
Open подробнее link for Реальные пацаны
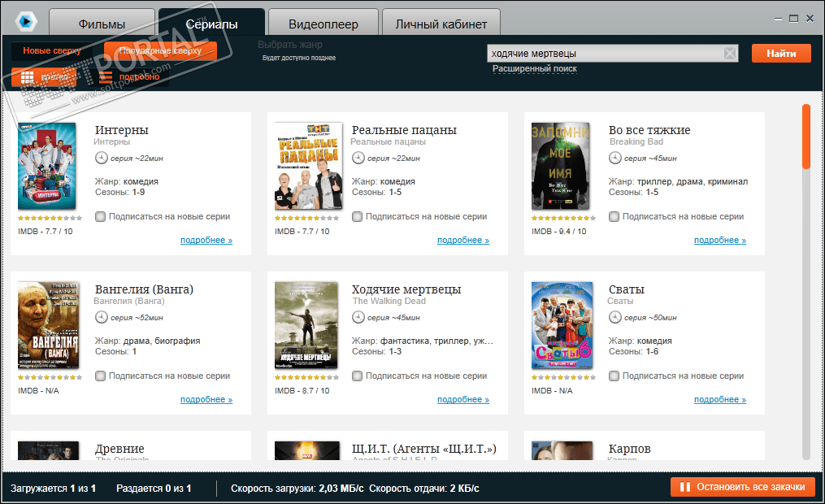coord(463,240)
